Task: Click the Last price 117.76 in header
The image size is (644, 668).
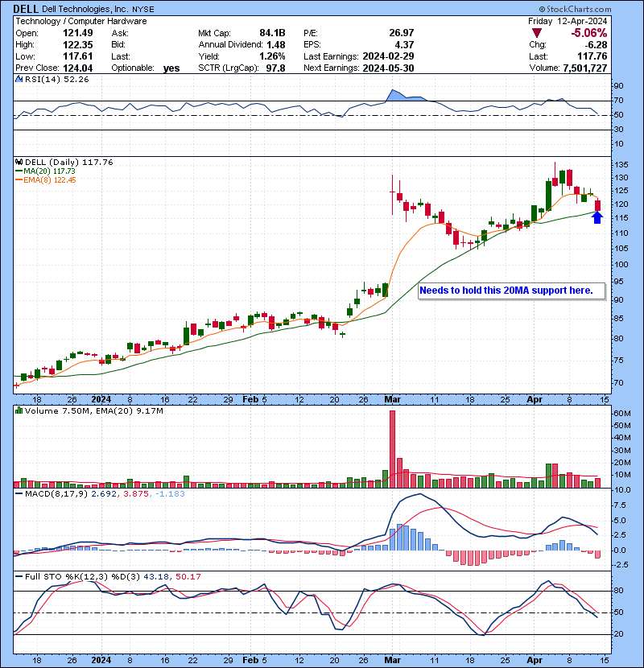Action: coord(592,56)
